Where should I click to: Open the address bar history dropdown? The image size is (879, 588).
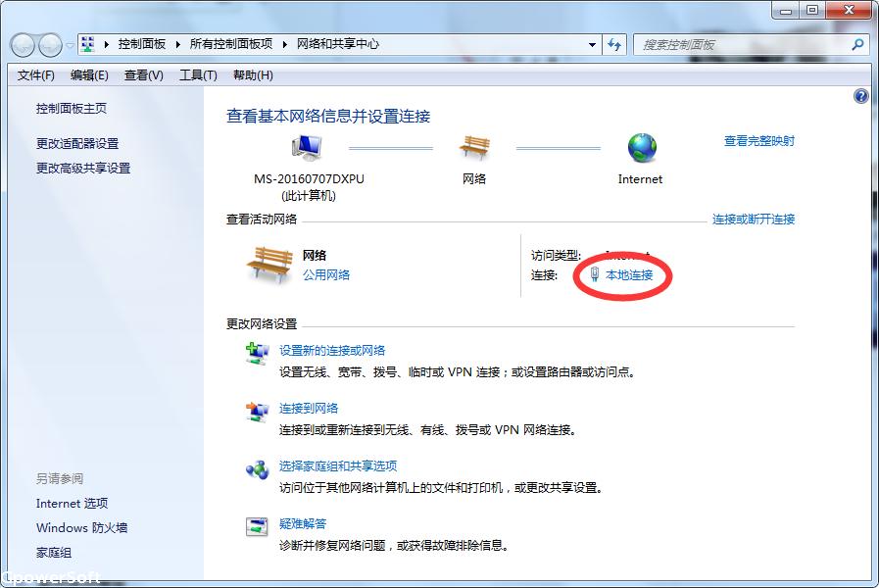click(x=592, y=44)
